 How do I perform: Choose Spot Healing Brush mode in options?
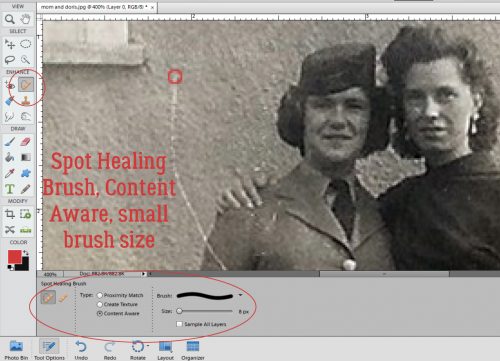pyautogui.click(x=48, y=297)
